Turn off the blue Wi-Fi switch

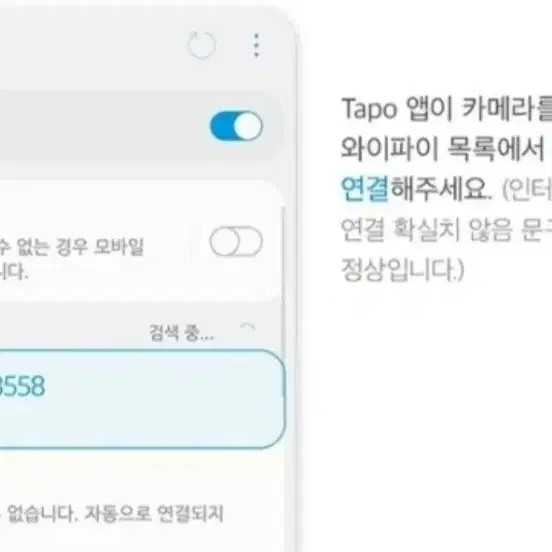pyautogui.click(x=236, y=126)
